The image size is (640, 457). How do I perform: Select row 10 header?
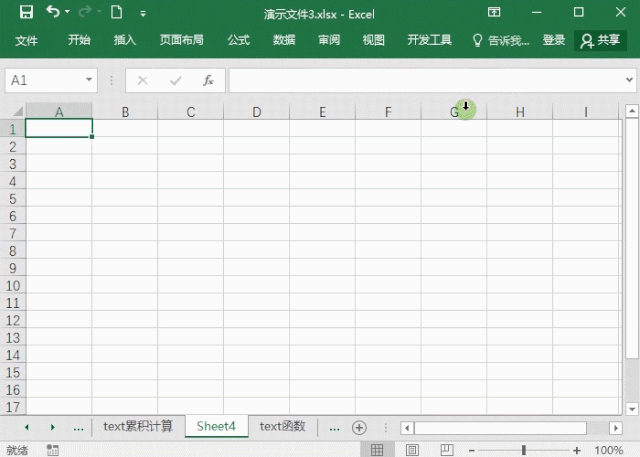(13, 285)
